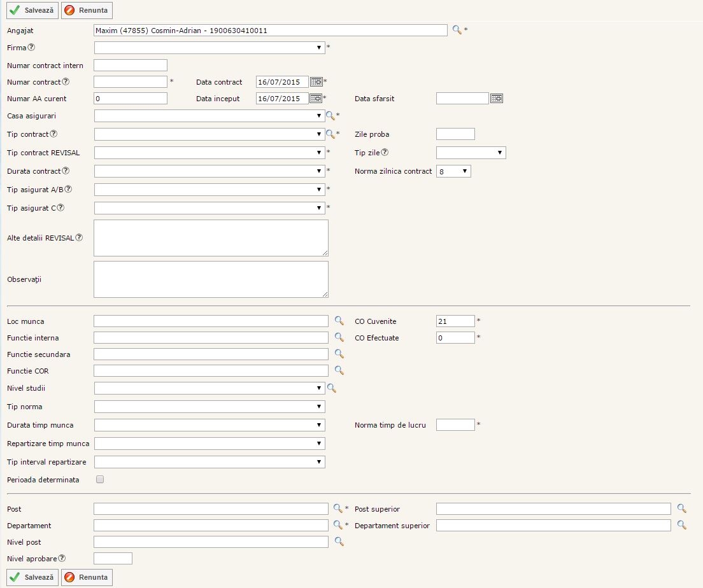The height and width of the screenshot is (588, 703).
Task: Open the Tip contract REVISAL dropdown
Action: pos(209,153)
